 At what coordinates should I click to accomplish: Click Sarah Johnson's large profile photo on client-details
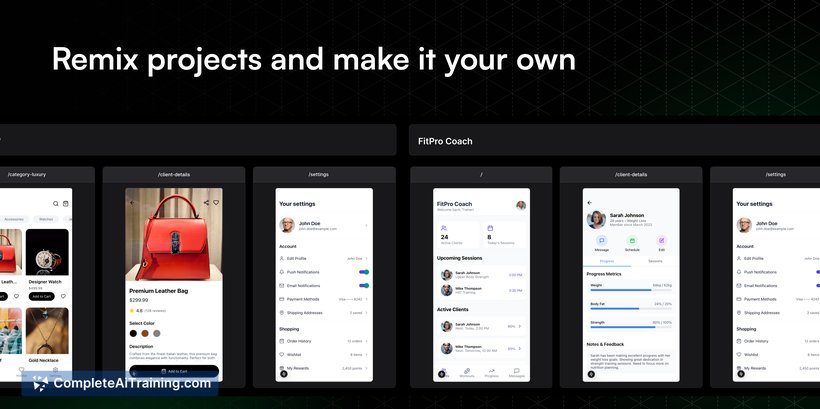[596, 219]
